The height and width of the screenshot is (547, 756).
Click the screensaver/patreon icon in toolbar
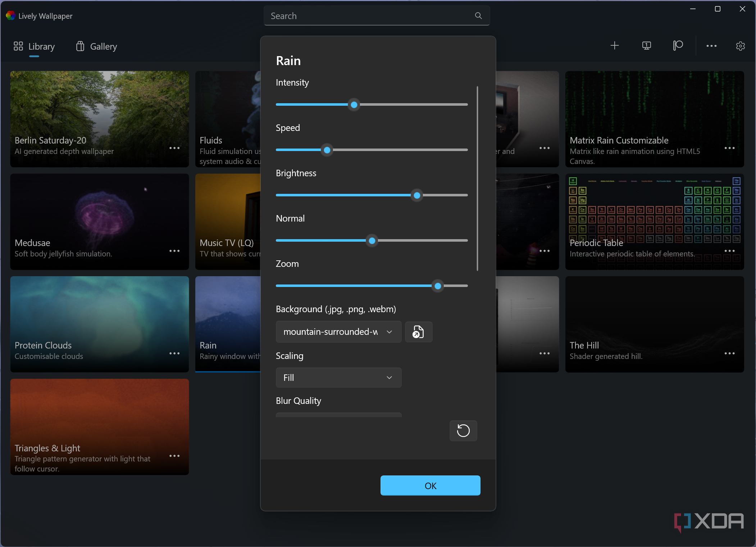click(x=678, y=46)
